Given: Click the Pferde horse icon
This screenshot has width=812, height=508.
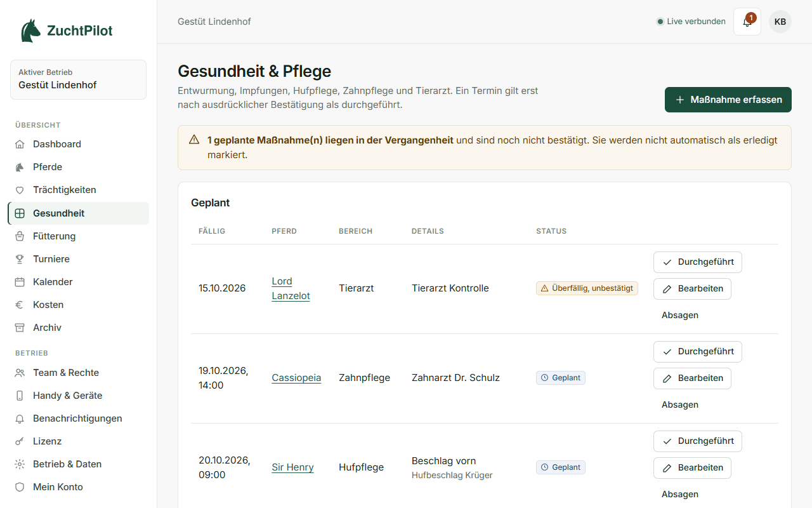Looking at the screenshot, I should coord(20,167).
